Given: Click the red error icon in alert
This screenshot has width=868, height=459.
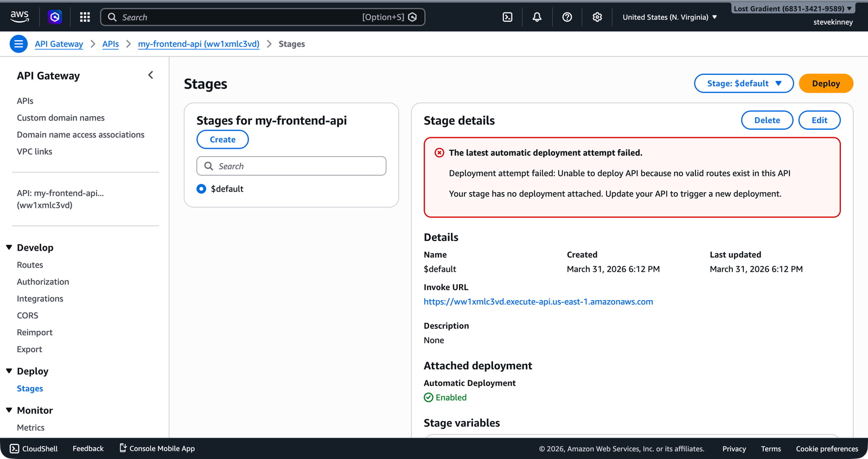Looking at the screenshot, I should tap(439, 153).
